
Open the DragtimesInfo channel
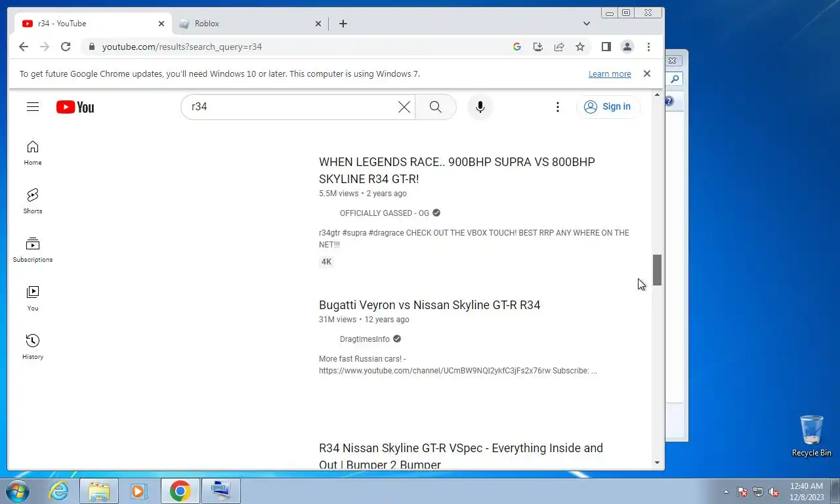tap(365, 339)
